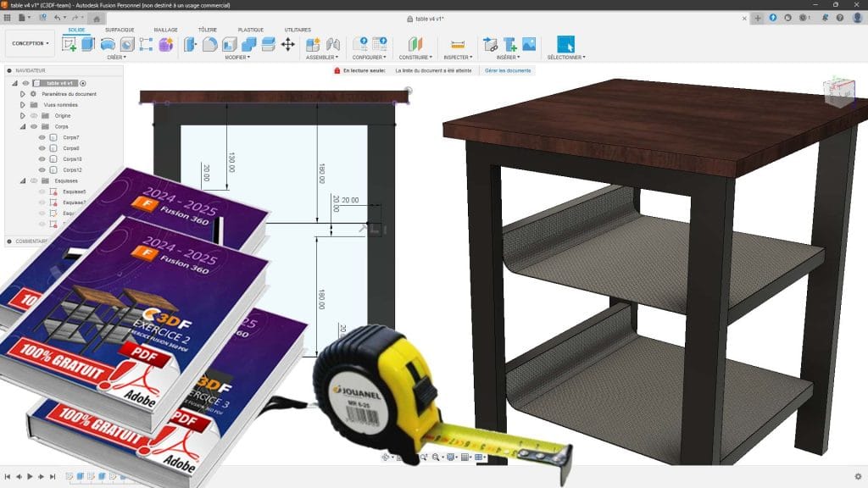Open the ASSEMBLER dropdown menu
868x488 pixels.
point(322,57)
